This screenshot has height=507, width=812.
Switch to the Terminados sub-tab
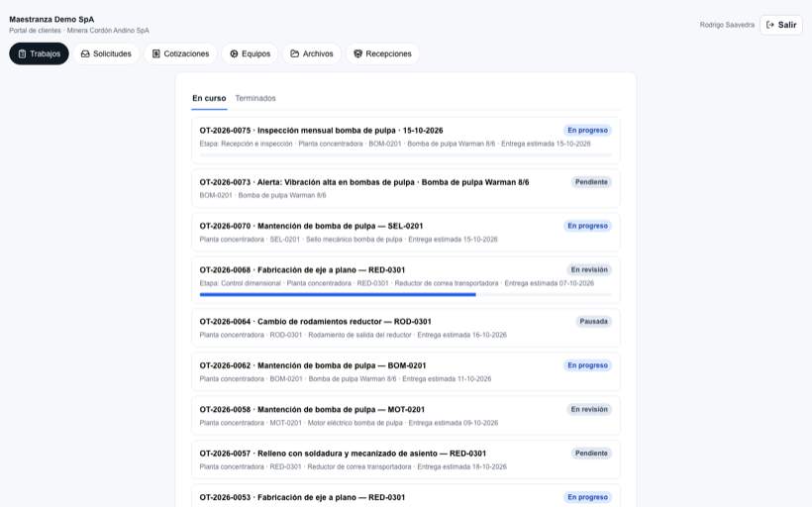[x=255, y=98]
